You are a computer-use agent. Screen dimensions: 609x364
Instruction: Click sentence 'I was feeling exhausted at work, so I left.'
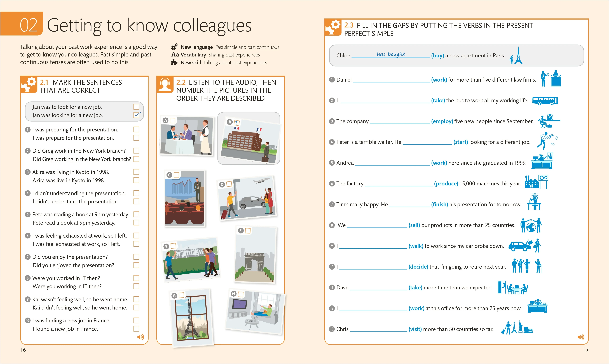tap(79, 236)
